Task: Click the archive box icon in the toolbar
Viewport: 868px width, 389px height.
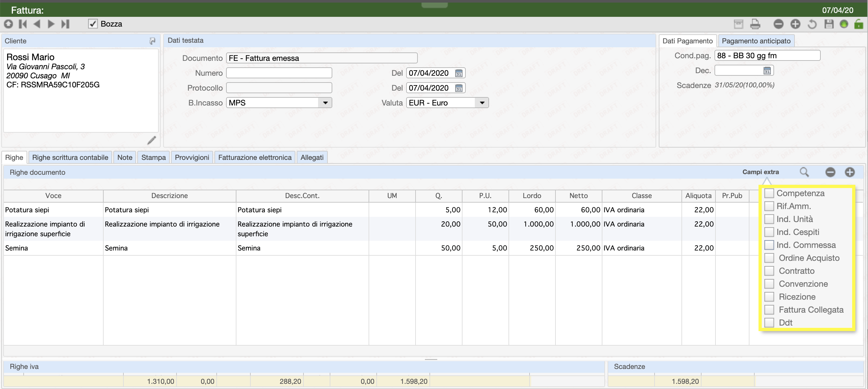Action: coord(738,24)
